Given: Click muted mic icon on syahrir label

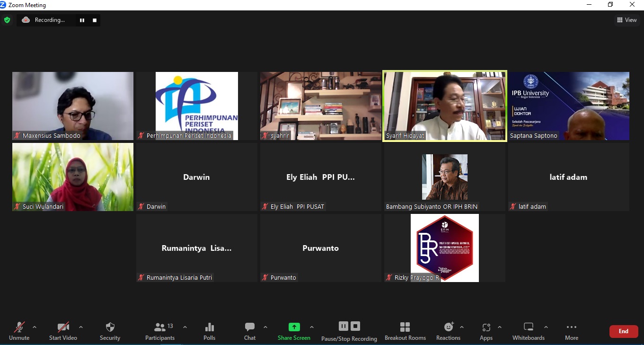Looking at the screenshot, I should pos(265,136).
